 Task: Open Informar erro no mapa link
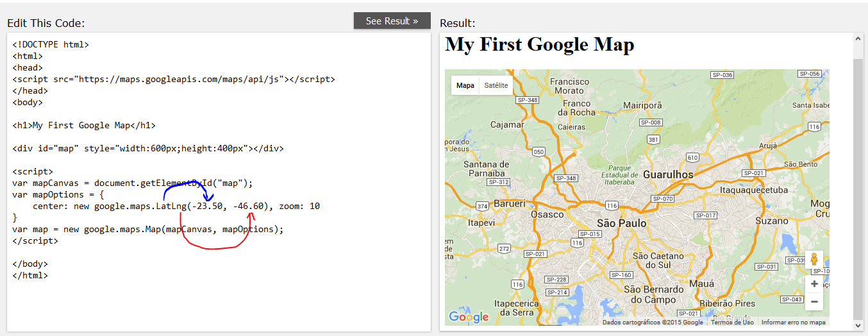pos(794,322)
